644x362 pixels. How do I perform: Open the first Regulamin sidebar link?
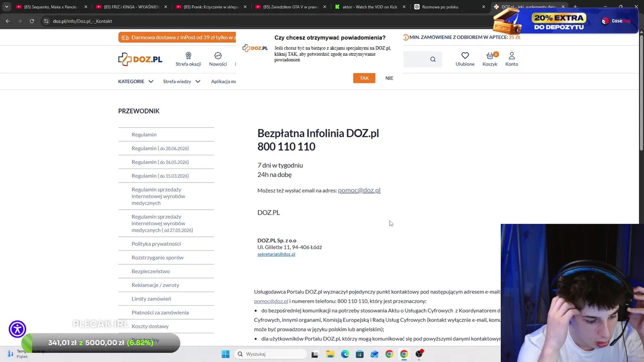[144, 135]
